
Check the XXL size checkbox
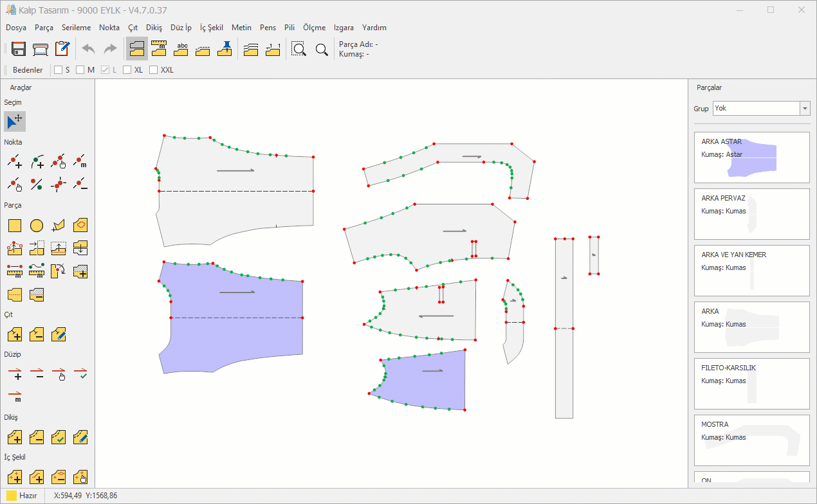[x=154, y=70]
